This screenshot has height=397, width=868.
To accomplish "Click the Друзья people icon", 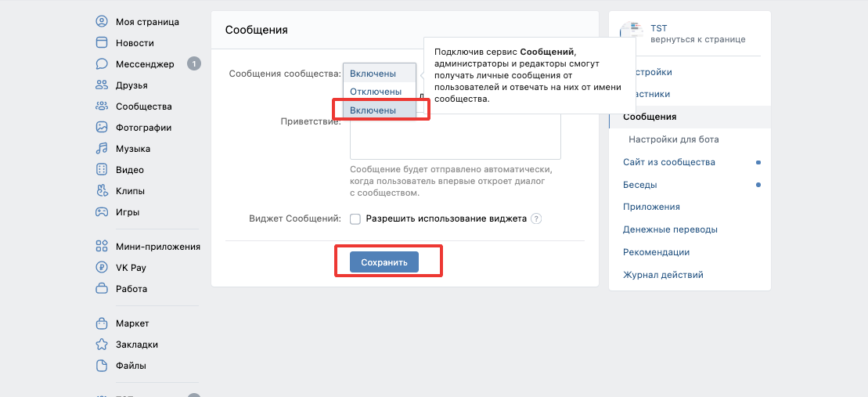I will click(101, 85).
